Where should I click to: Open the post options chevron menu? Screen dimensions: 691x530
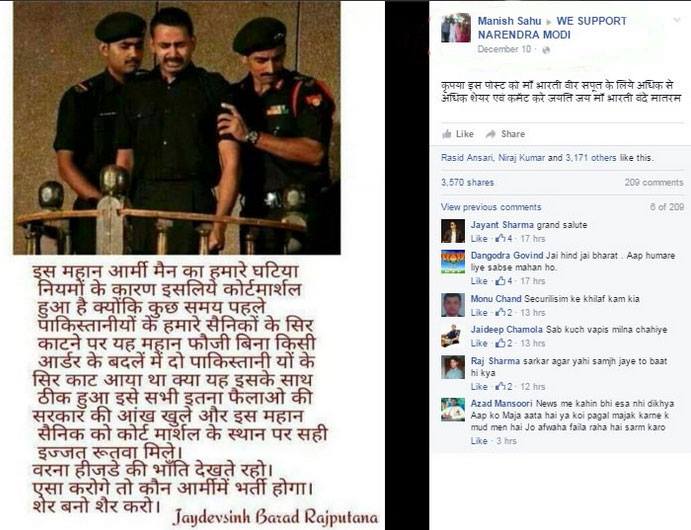click(676, 20)
